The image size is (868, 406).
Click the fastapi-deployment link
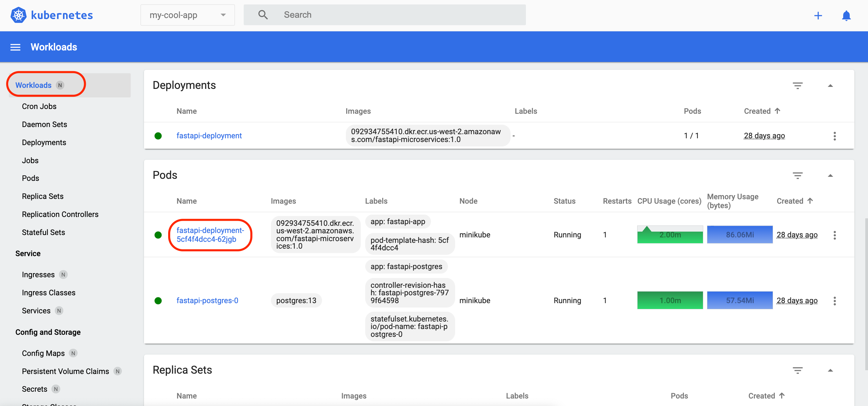click(x=209, y=135)
